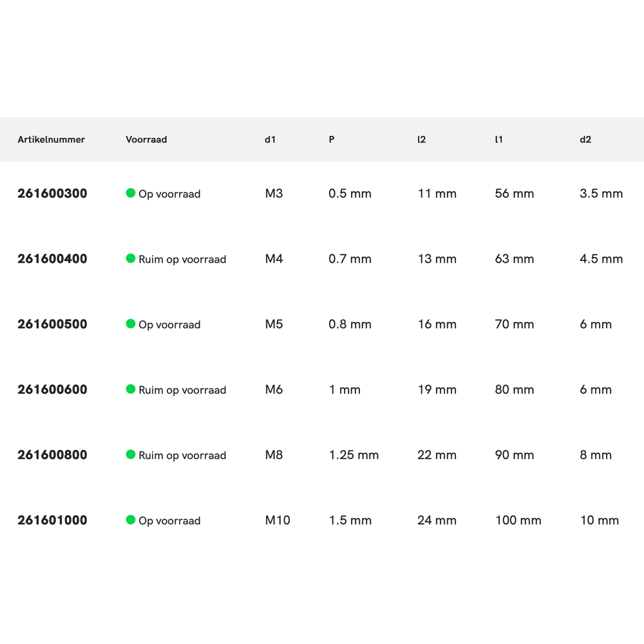This screenshot has width=644, height=644.
Task: Select article number 261600500
Action: pos(52,325)
